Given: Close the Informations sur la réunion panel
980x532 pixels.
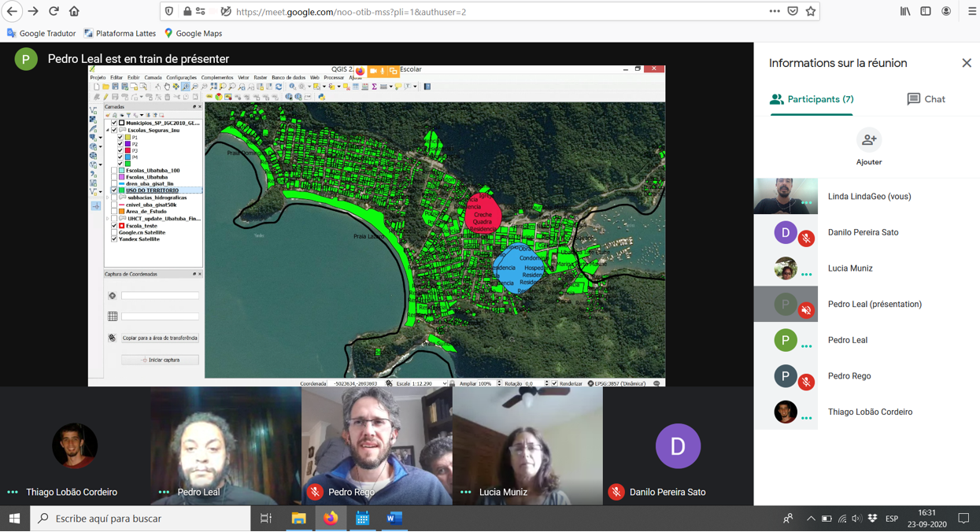Looking at the screenshot, I should click(x=966, y=63).
